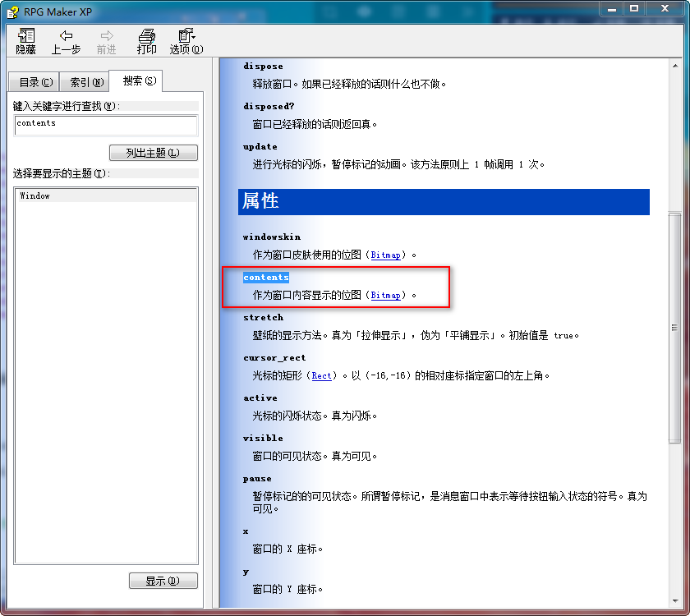690x616 pixels.
Task: Open the Options (选项) toolbar menu
Action: tap(186, 41)
